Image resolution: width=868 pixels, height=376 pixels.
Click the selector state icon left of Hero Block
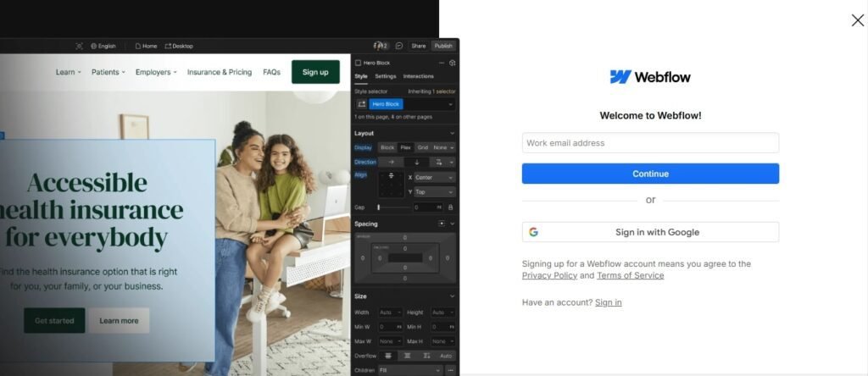[361, 104]
